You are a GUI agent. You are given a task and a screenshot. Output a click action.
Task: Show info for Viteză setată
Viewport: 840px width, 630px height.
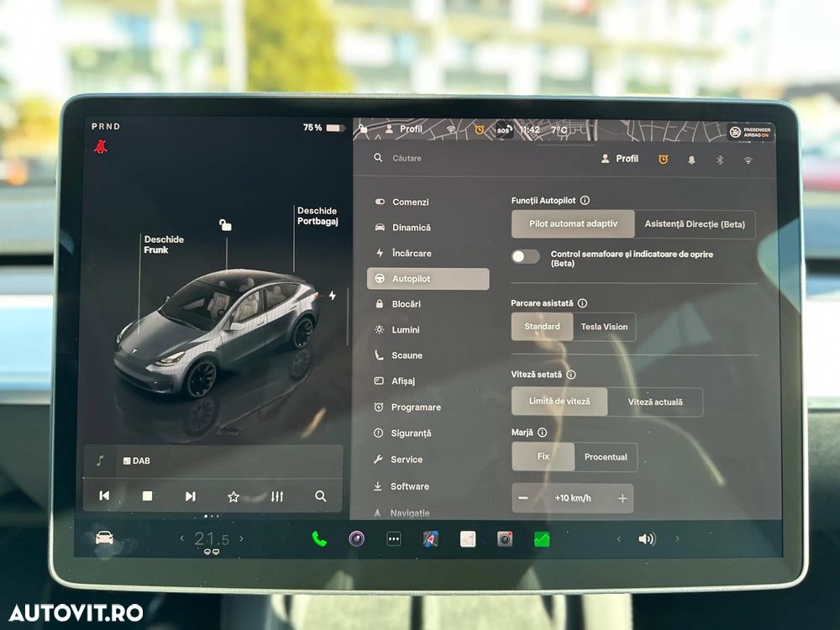click(x=571, y=375)
